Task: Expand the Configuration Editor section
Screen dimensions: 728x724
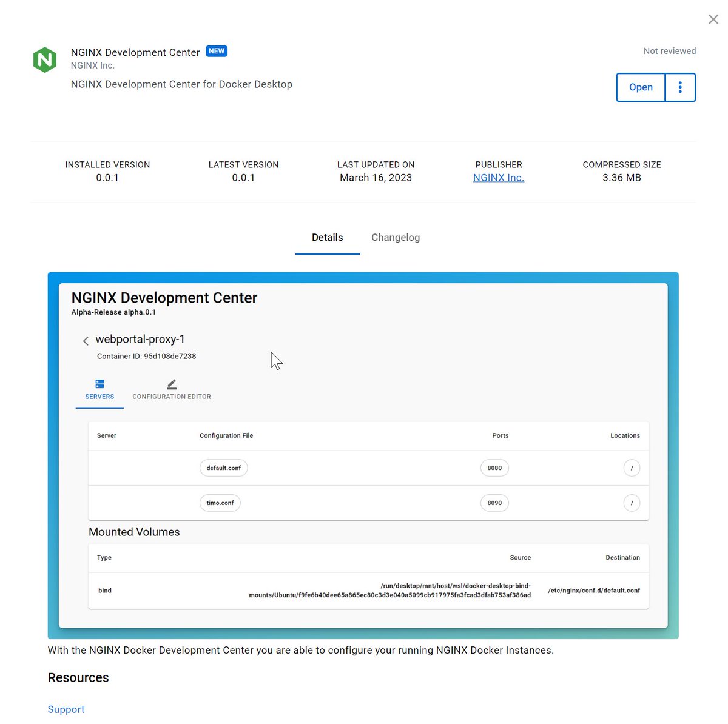Action: 172,390
